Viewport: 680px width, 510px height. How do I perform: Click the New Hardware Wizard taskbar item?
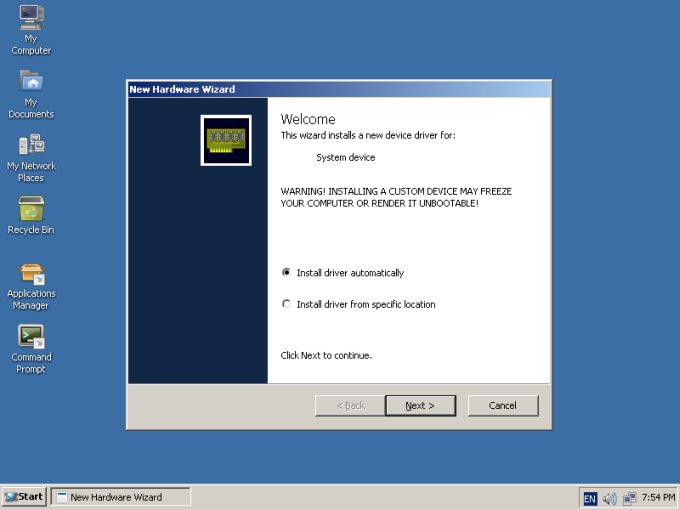[x=120, y=497]
